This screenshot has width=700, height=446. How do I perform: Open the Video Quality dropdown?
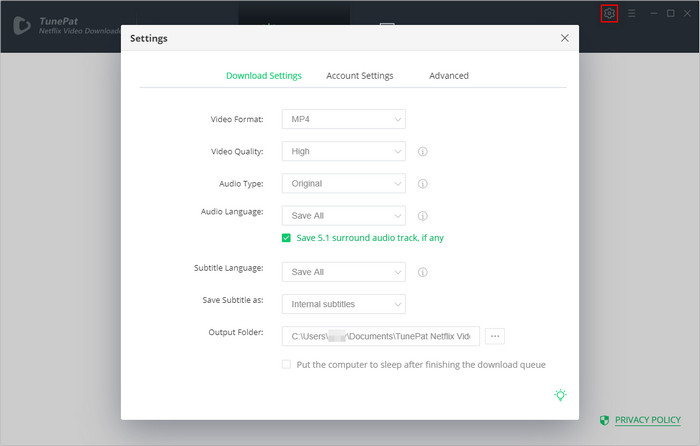(344, 151)
